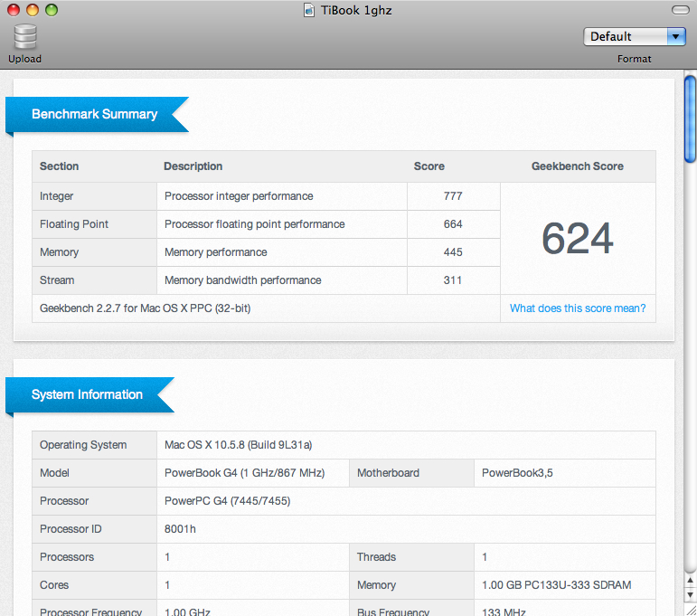
Task: Click the Stream score 311
Action: [453, 280]
